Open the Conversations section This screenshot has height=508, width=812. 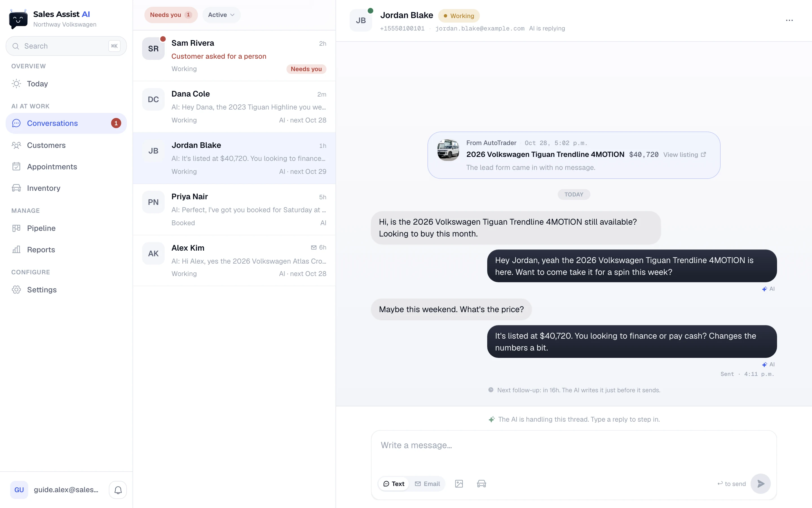point(66,123)
